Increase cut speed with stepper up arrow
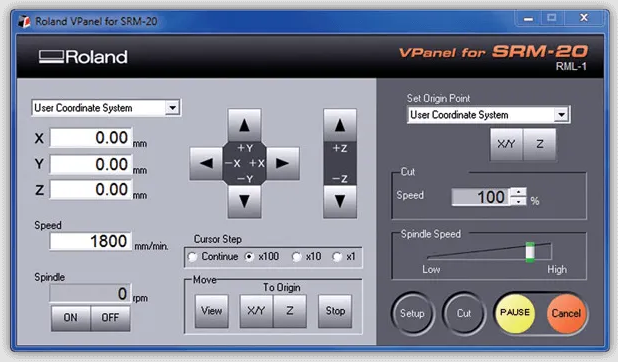The height and width of the screenshot is (362, 618). click(x=519, y=192)
